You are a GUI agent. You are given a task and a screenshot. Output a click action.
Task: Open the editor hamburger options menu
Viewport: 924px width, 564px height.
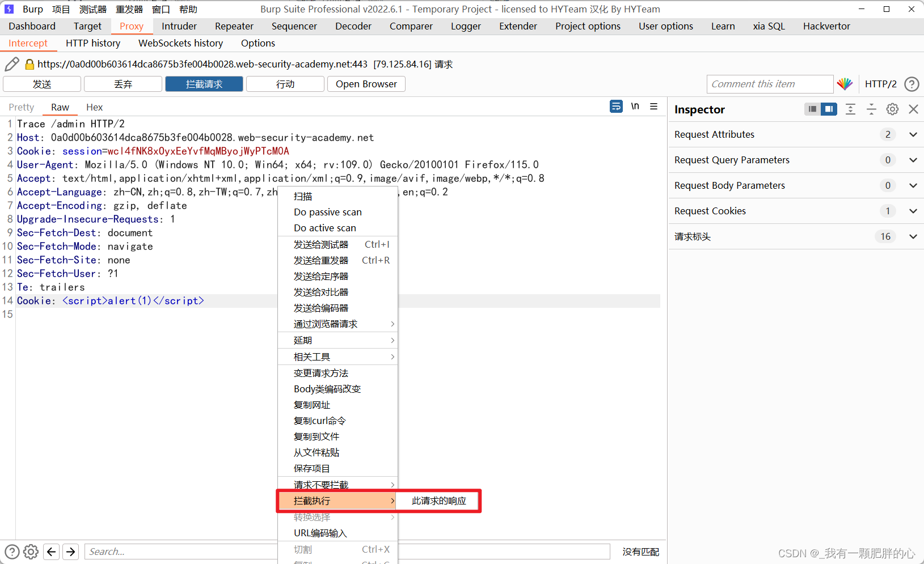click(x=654, y=106)
